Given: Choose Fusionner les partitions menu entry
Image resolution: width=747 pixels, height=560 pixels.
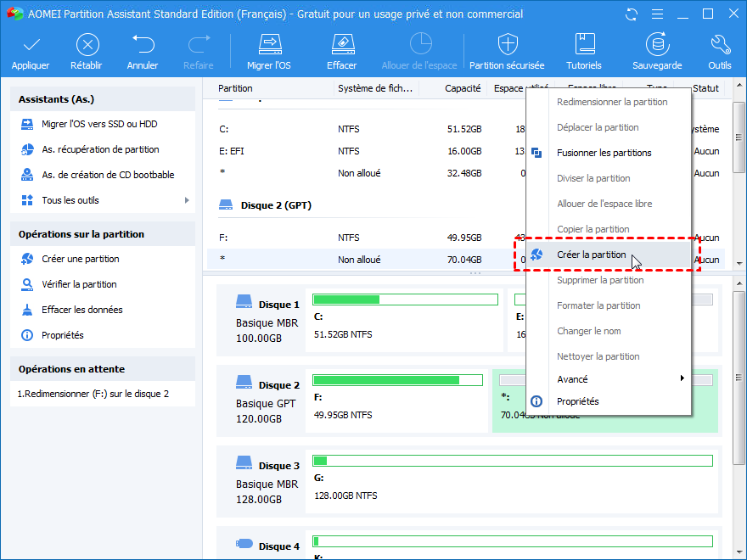Looking at the screenshot, I should (609, 153).
